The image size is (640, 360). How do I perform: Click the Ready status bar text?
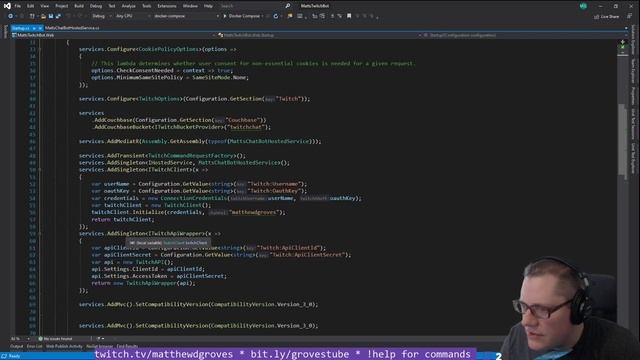pos(14,356)
